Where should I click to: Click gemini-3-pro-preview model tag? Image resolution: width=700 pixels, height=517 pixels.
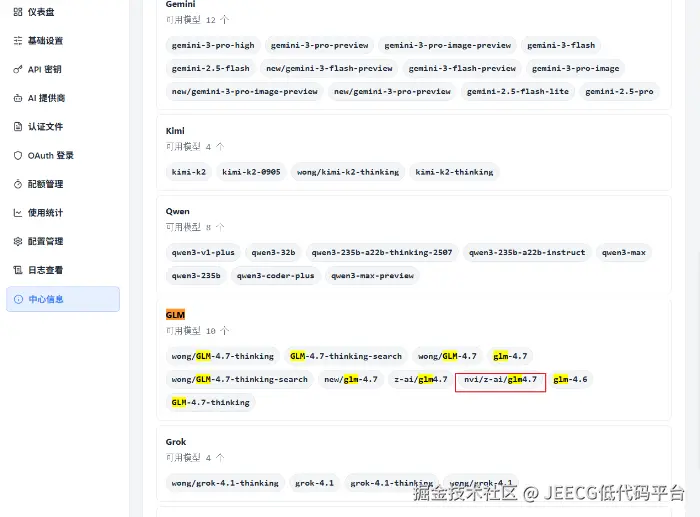pyautogui.click(x=320, y=45)
